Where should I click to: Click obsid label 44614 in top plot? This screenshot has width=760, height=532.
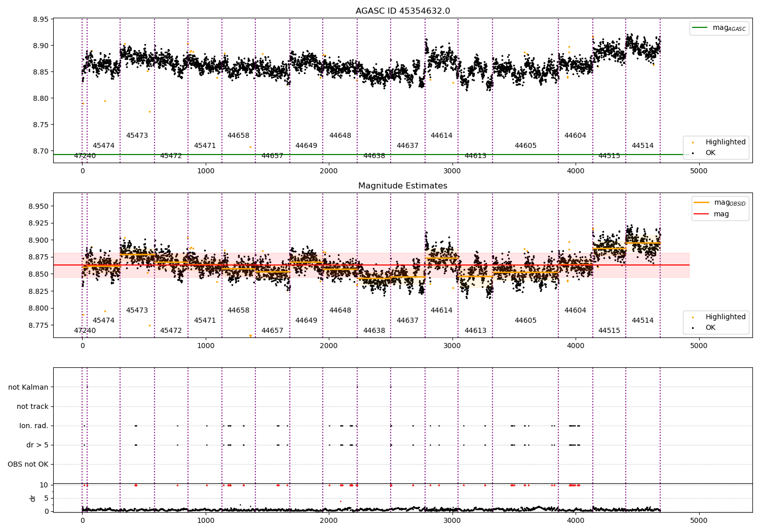[x=441, y=136]
